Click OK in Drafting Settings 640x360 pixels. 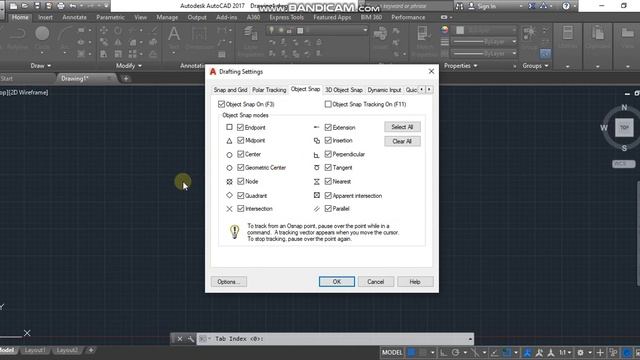point(337,282)
